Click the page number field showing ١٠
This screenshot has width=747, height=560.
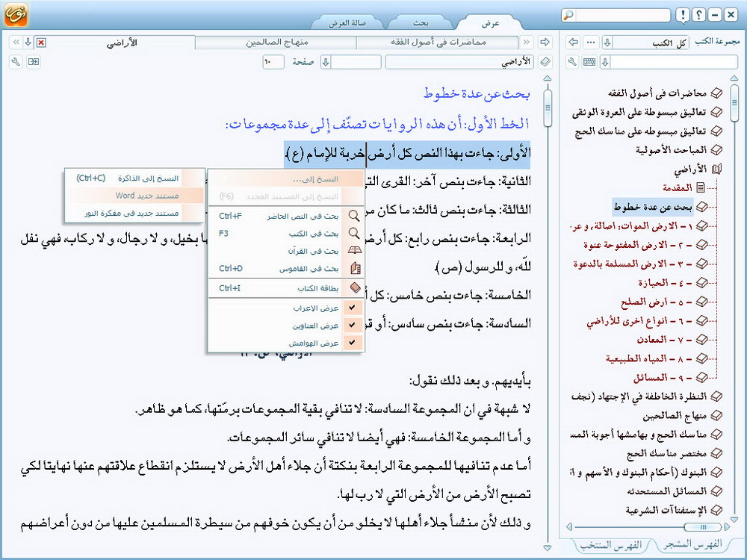[x=273, y=62]
